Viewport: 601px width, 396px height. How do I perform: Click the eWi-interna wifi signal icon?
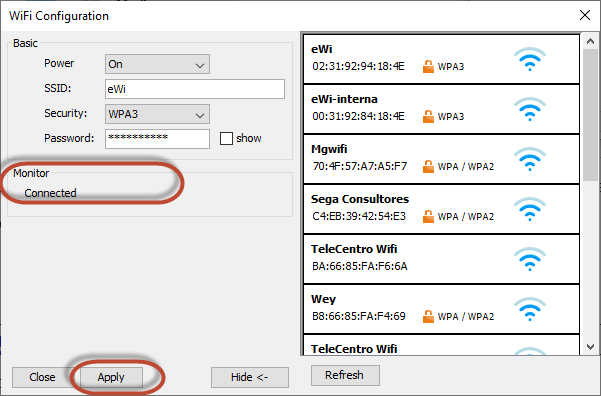tap(530, 109)
